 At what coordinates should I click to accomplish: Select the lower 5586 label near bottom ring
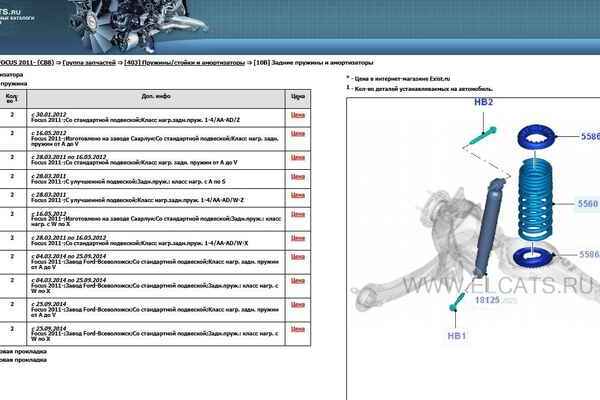coord(589,254)
